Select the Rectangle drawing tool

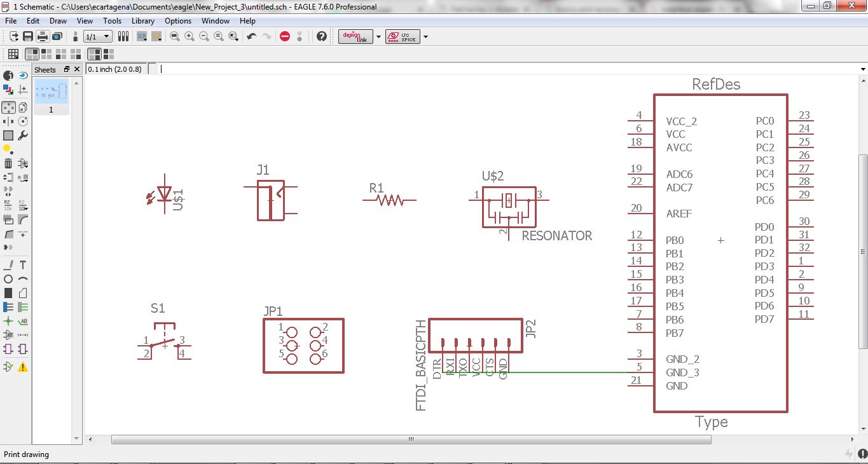point(8,293)
